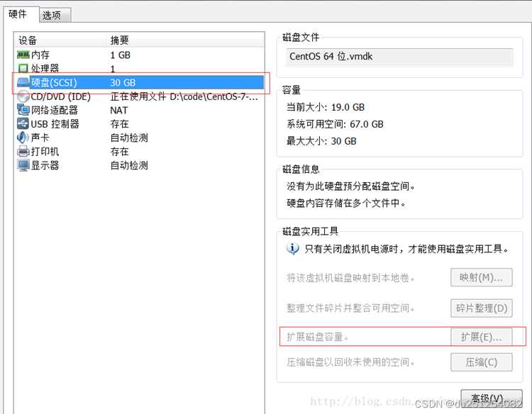Click the 30 GB hard disk summary value

point(123,82)
